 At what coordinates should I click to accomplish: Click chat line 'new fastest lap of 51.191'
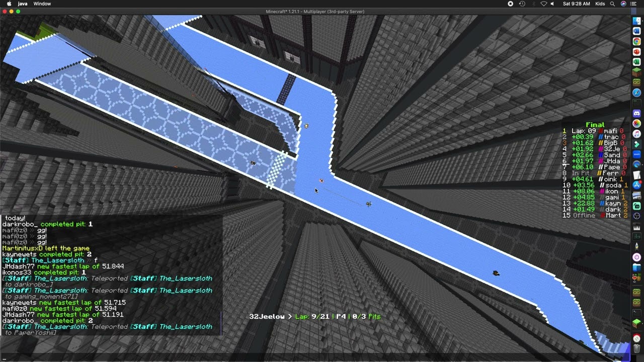[x=80, y=314]
